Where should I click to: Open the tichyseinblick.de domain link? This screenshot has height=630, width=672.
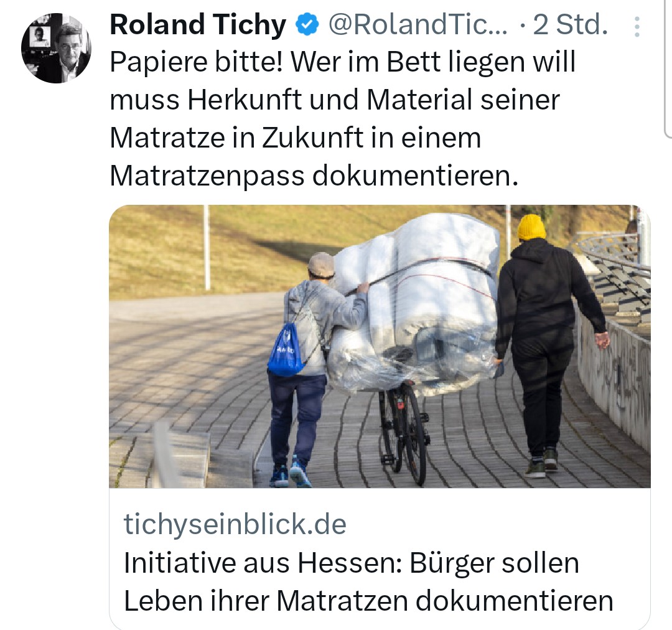(235, 524)
